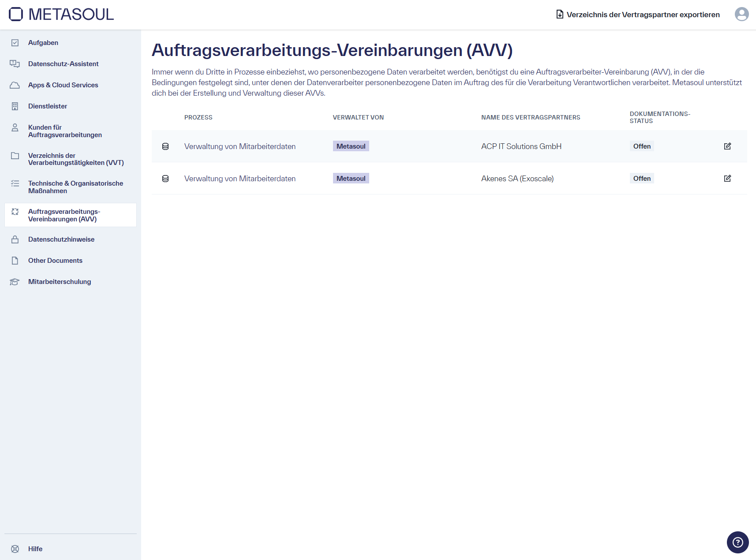Click the Apps & Cloud Services cloud icon
The image size is (756, 560).
[15, 85]
